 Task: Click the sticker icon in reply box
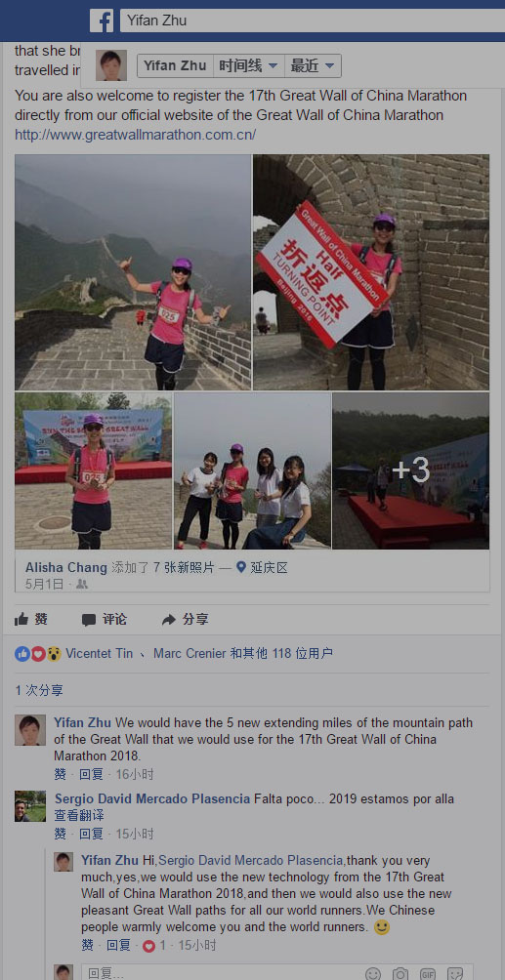coord(455,974)
